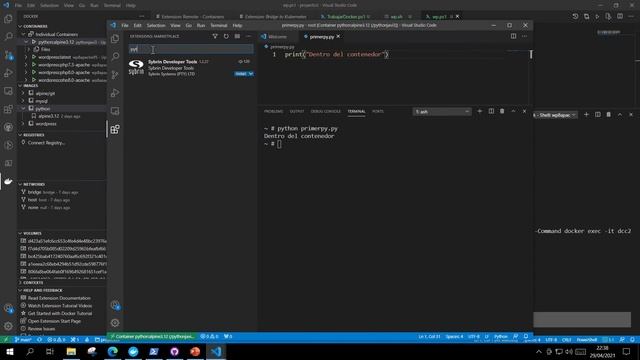Collapse the CONTAINERS section
Viewport: 640px width, 360px height.
[x=35, y=26]
